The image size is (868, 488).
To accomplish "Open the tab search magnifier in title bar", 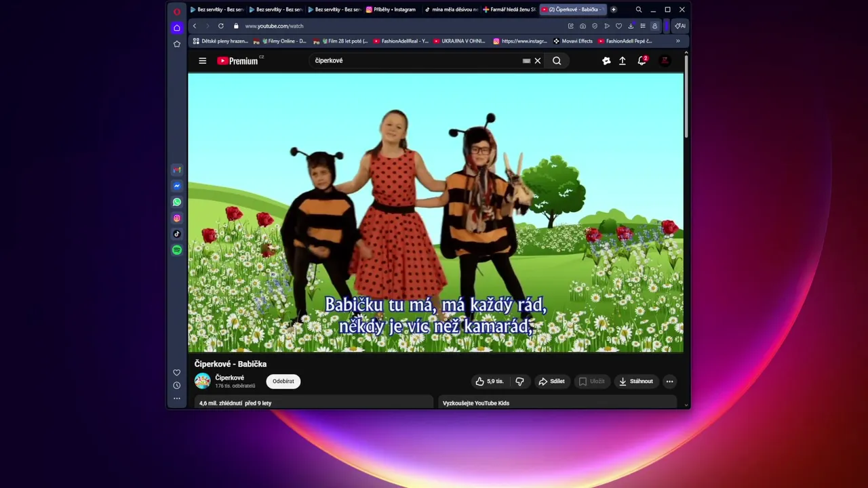I will [639, 9].
